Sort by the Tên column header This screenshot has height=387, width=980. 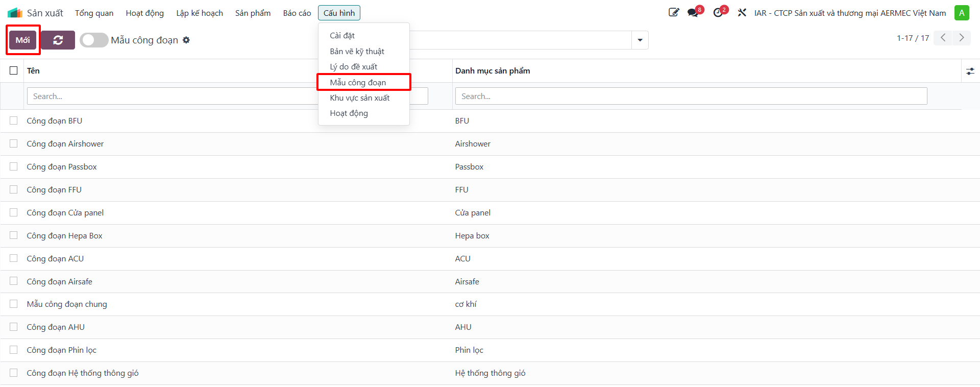point(33,70)
